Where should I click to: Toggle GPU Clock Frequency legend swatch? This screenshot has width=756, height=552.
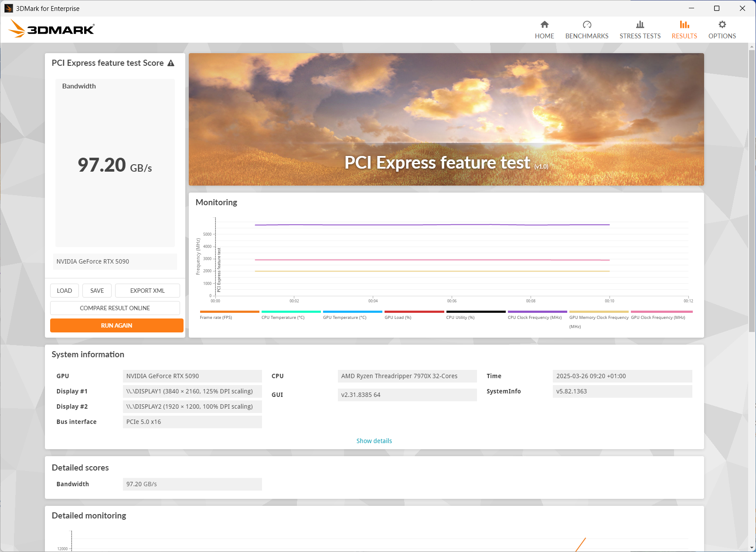(x=662, y=312)
